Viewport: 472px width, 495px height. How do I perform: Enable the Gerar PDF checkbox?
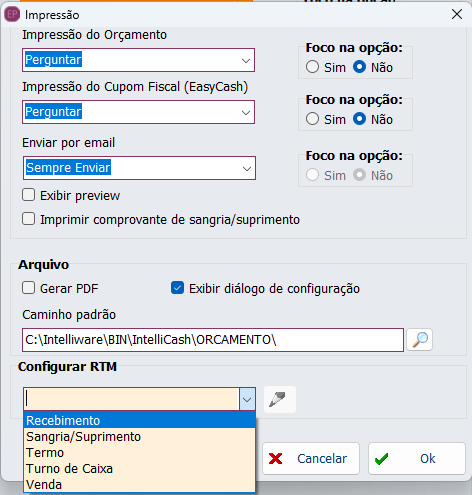pos(29,288)
